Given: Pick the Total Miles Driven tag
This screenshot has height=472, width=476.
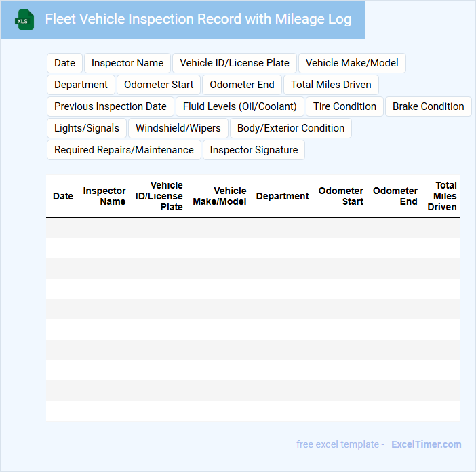Looking at the screenshot, I should tap(331, 85).
